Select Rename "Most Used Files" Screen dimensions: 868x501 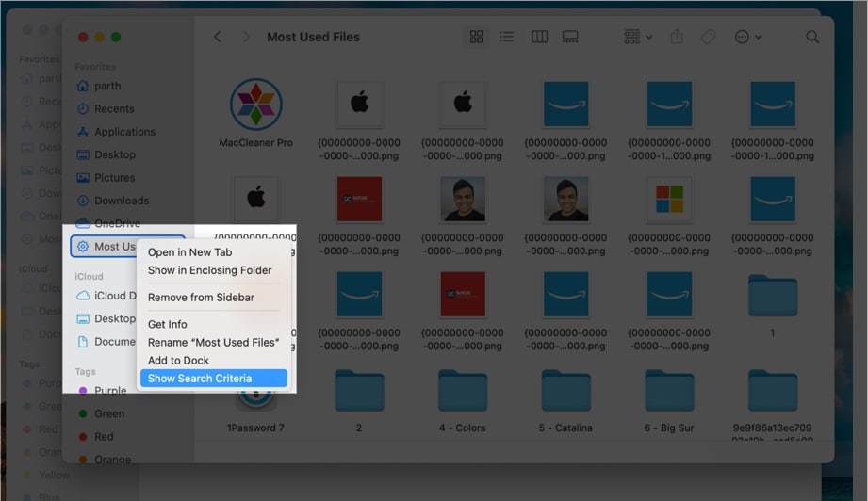pyautogui.click(x=213, y=342)
